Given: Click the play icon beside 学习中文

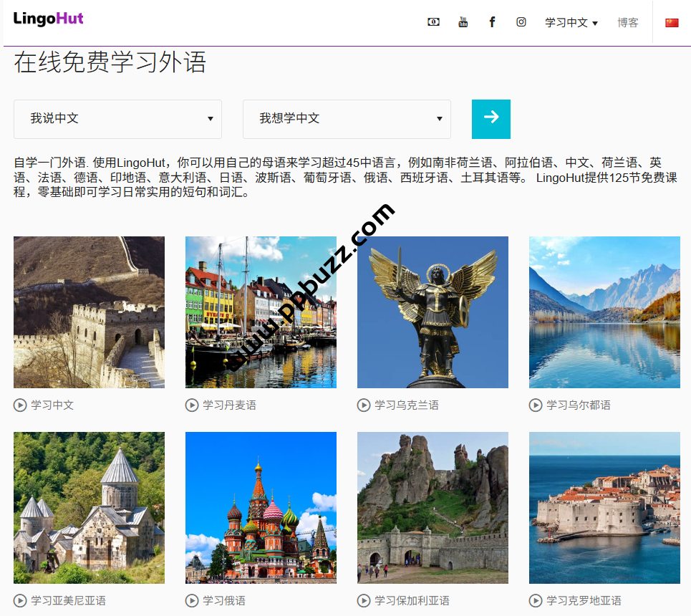Looking at the screenshot, I should pyautogui.click(x=20, y=405).
